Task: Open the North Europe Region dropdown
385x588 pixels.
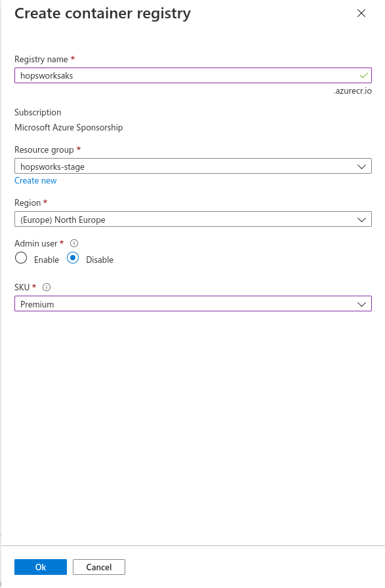Action: pos(193,220)
